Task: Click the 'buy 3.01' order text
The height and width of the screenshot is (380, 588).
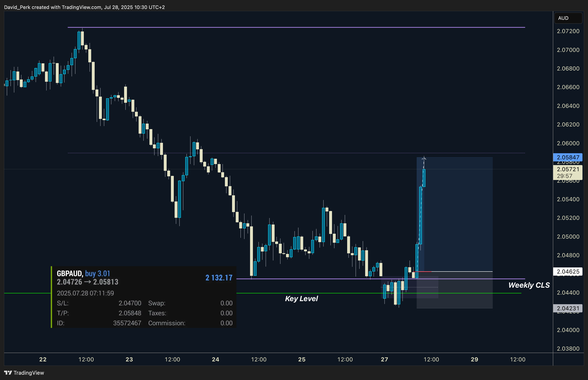Action: pyautogui.click(x=98, y=273)
